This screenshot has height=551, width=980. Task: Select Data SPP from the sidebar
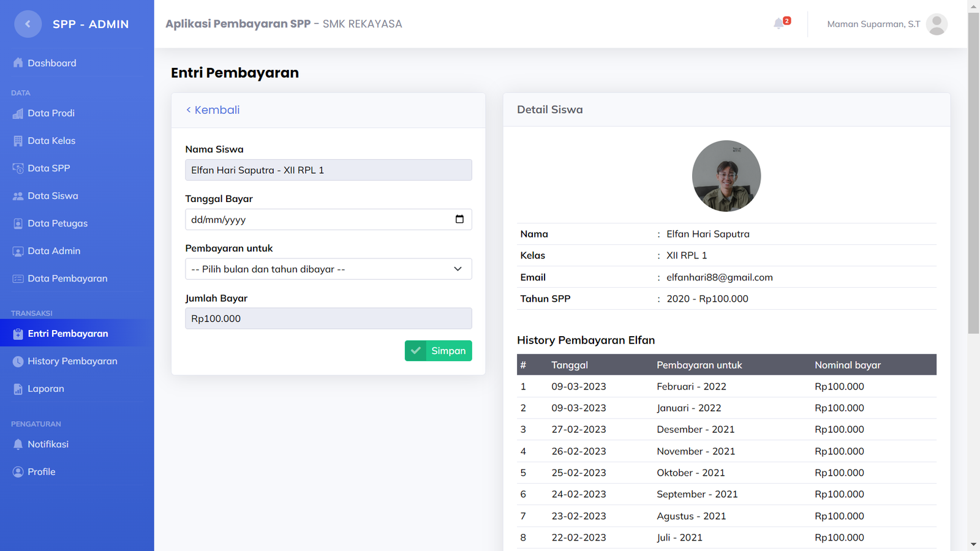click(49, 168)
